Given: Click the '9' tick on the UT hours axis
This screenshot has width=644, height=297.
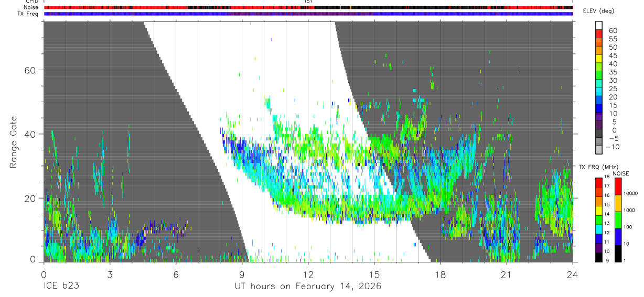Looking at the screenshot, I should (242, 274).
